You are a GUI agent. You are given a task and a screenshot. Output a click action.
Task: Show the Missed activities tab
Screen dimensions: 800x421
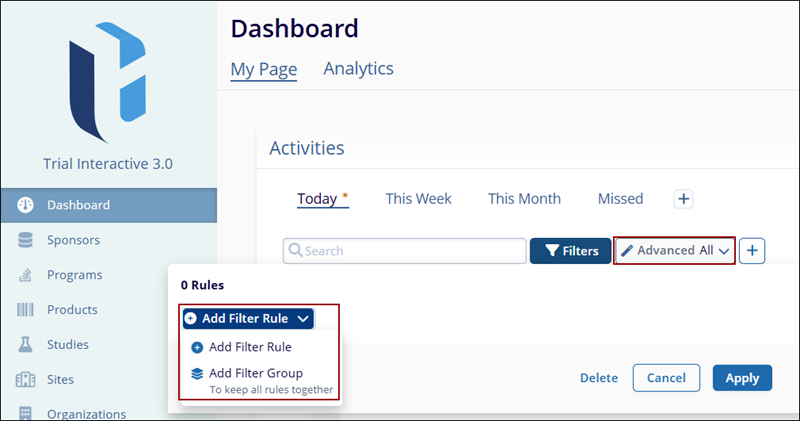point(620,199)
